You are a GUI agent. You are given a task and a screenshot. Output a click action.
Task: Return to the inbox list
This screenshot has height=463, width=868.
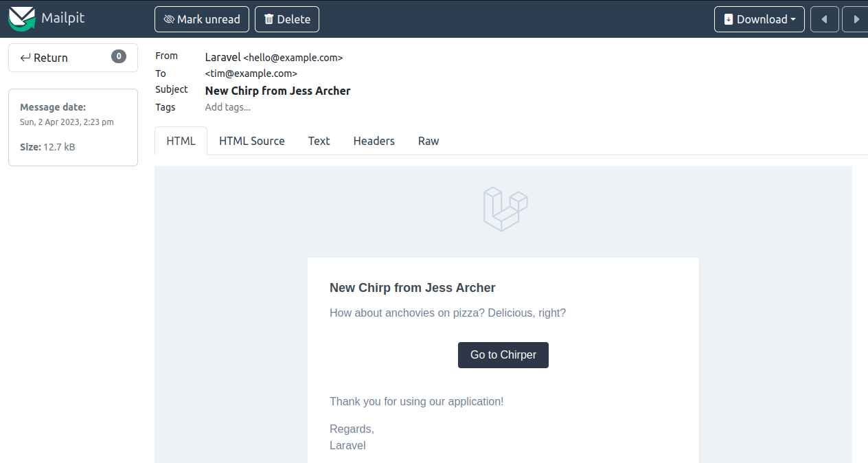(45, 58)
